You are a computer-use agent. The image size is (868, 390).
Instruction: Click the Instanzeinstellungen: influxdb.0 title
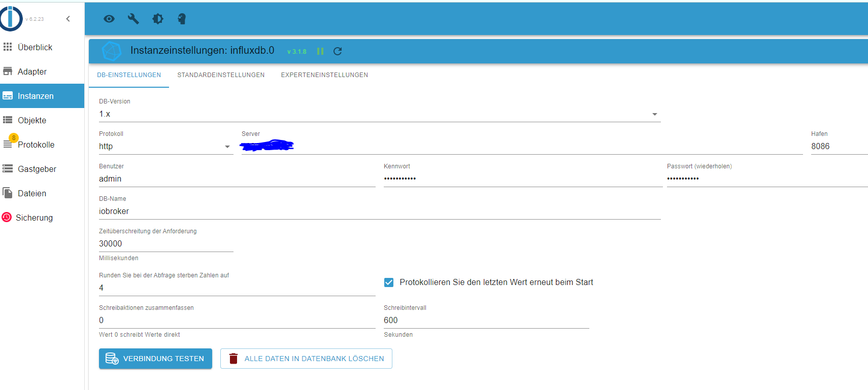(x=203, y=51)
